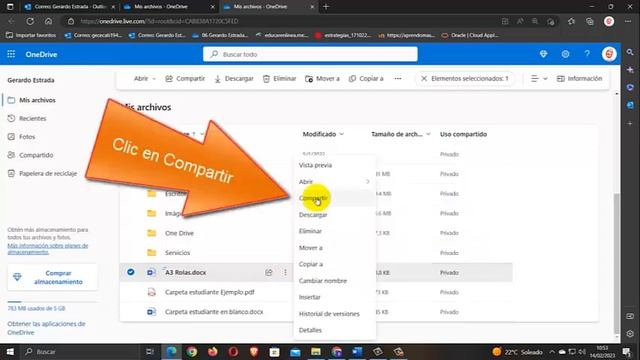The image size is (640, 360).
Task: Open the Información details pane button
Action: pos(580,78)
